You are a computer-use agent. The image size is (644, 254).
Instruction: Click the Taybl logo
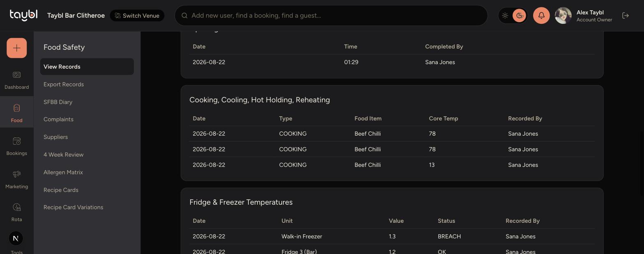tap(23, 15)
